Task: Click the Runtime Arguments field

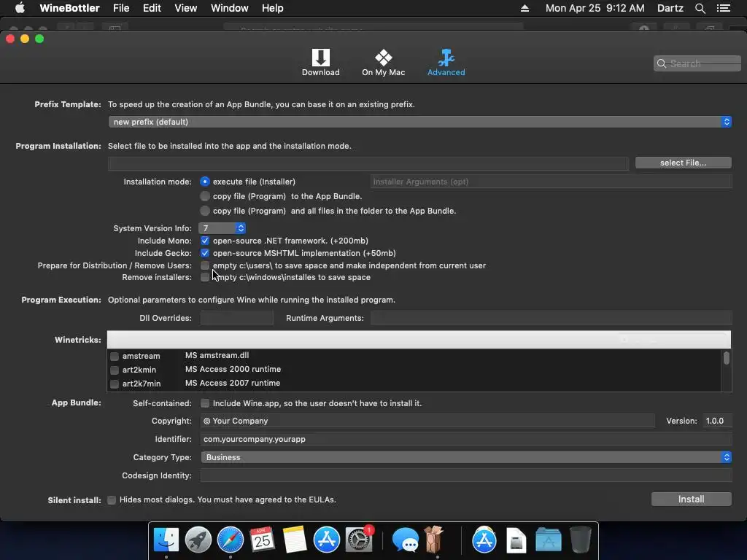Action: coord(551,318)
